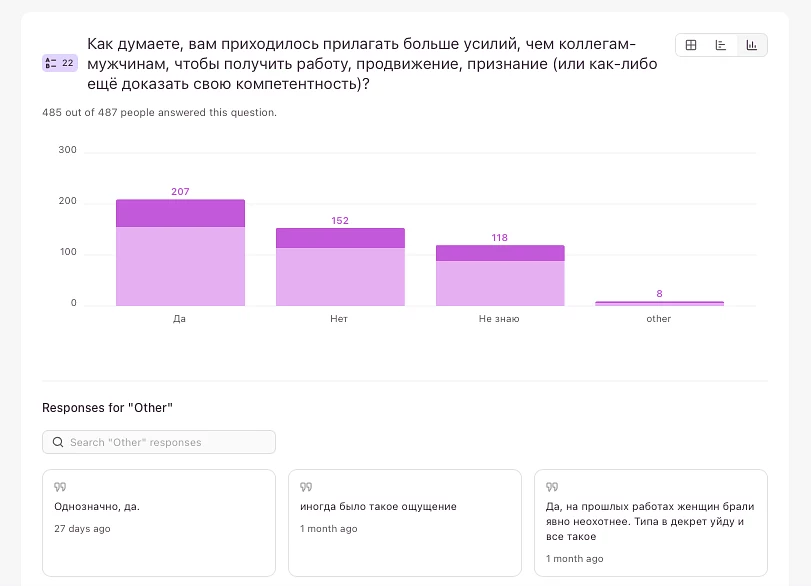Select the "Не знаю" bar in chart
Screen dimensions: 811x586
tap(500, 275)
